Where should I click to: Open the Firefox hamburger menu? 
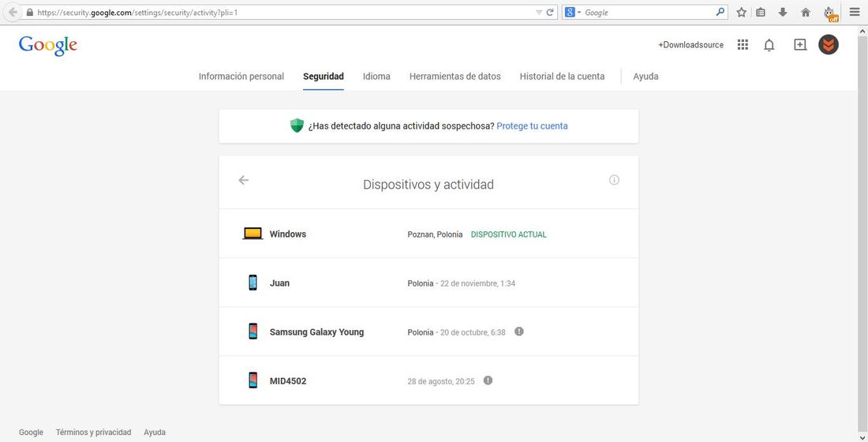click(x=855, y=12)
